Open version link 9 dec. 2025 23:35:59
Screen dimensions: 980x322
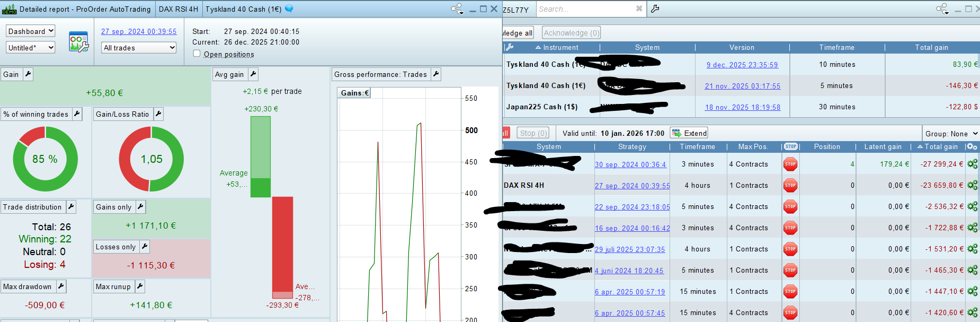click(742, 65)
